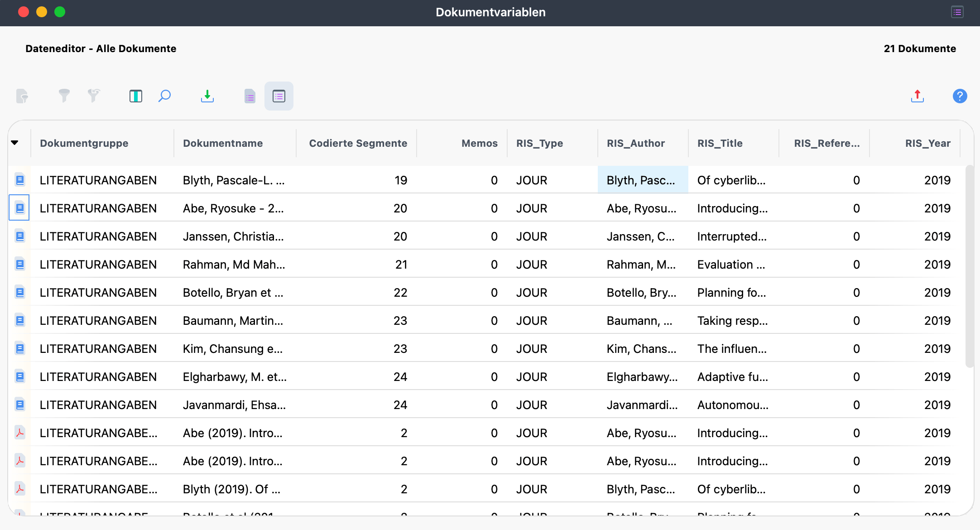The width and height of the screenshot is (980, 530).
Task: Open the search magnifier icon
Action: [164, 96]
